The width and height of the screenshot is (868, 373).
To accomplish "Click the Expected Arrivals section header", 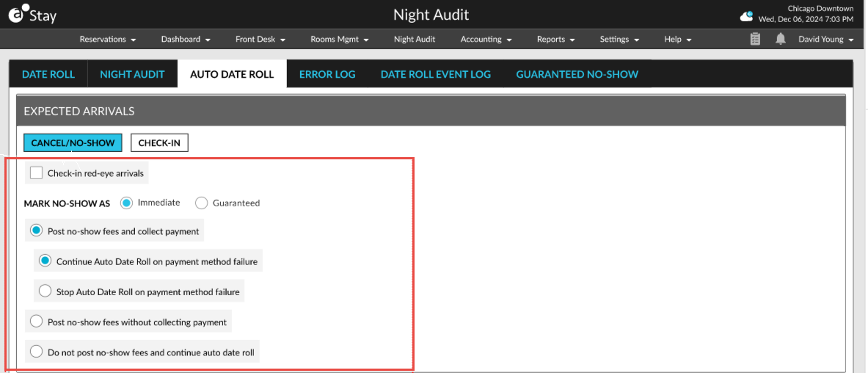I will point(431,111).
